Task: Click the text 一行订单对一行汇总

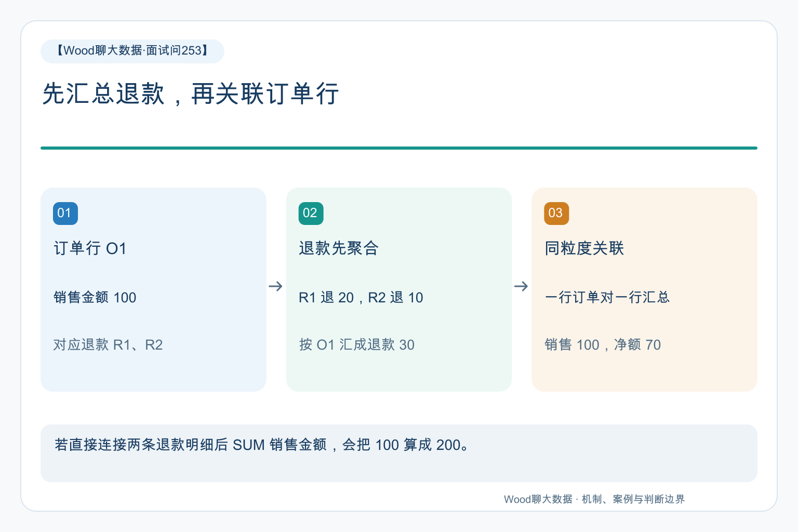Action: 607,297
